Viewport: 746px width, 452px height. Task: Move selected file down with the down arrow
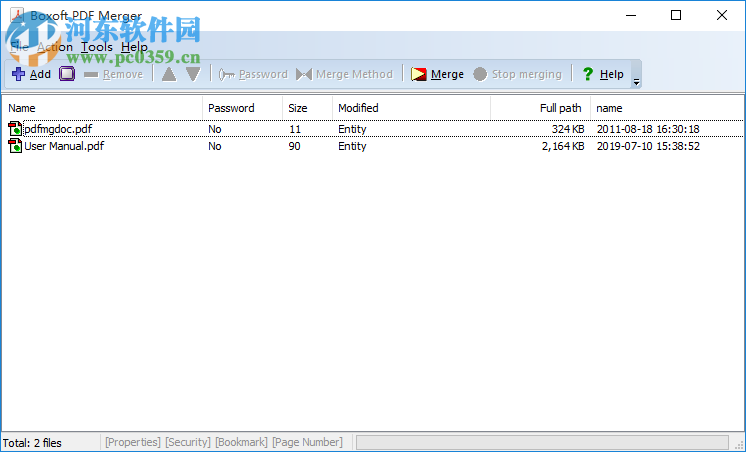coord(193,74)
